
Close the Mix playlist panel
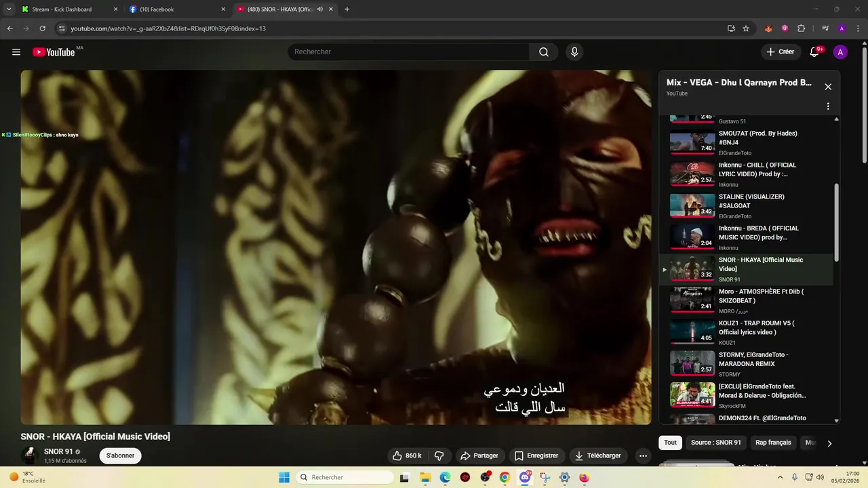coord(828,87)
